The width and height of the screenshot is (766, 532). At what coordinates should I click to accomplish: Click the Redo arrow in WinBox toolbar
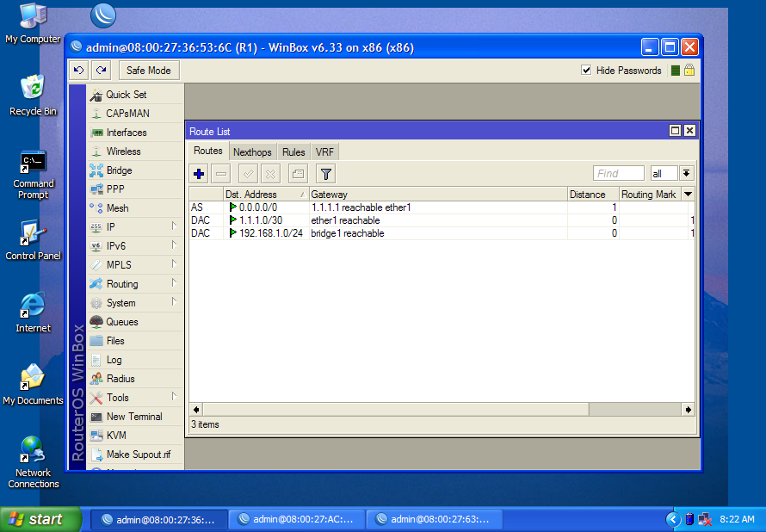pyautogui.click(x=101, y=71)
